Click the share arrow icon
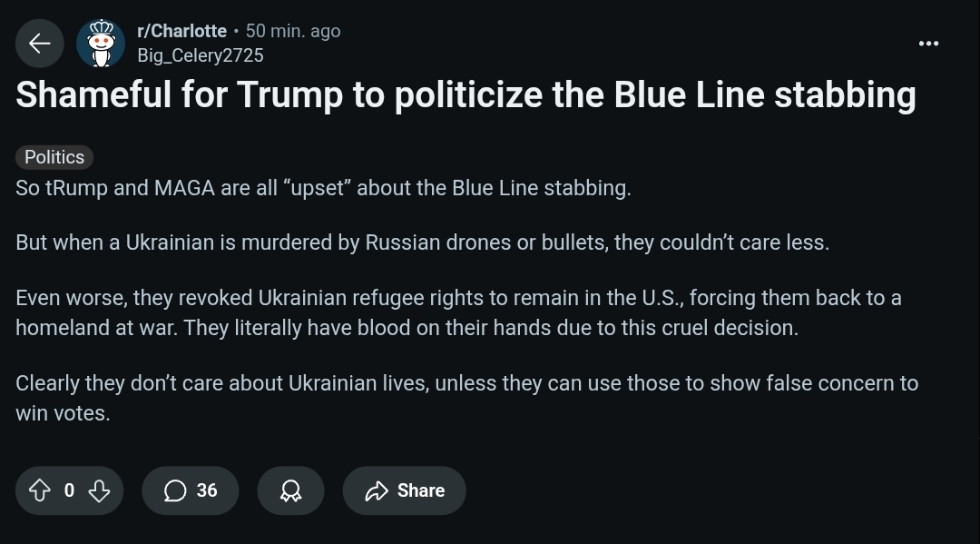 point(377,490)
